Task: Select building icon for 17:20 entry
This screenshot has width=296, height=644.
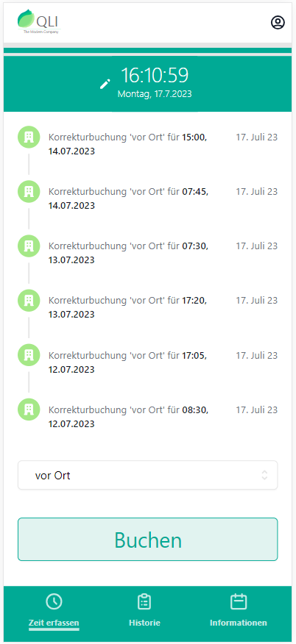Action: (29, 301)
